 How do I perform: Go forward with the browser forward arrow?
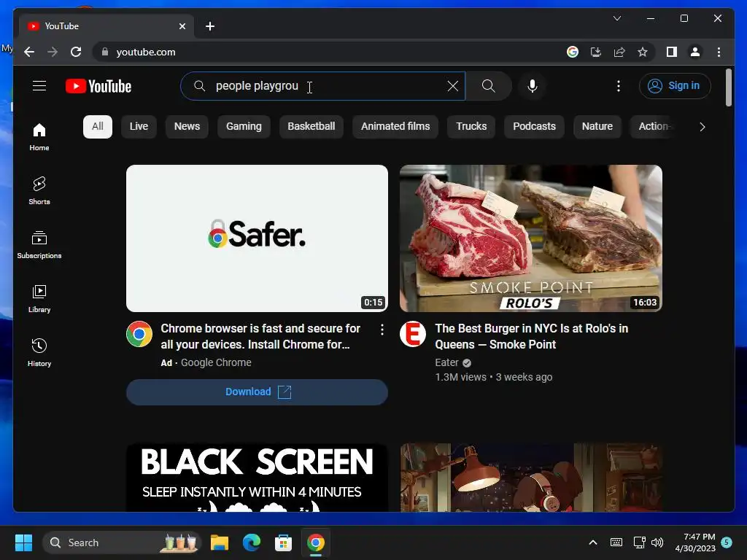53,52
